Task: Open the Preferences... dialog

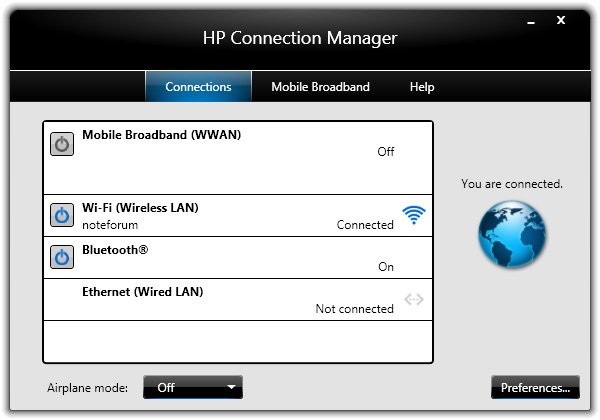Action: point(535,387)
